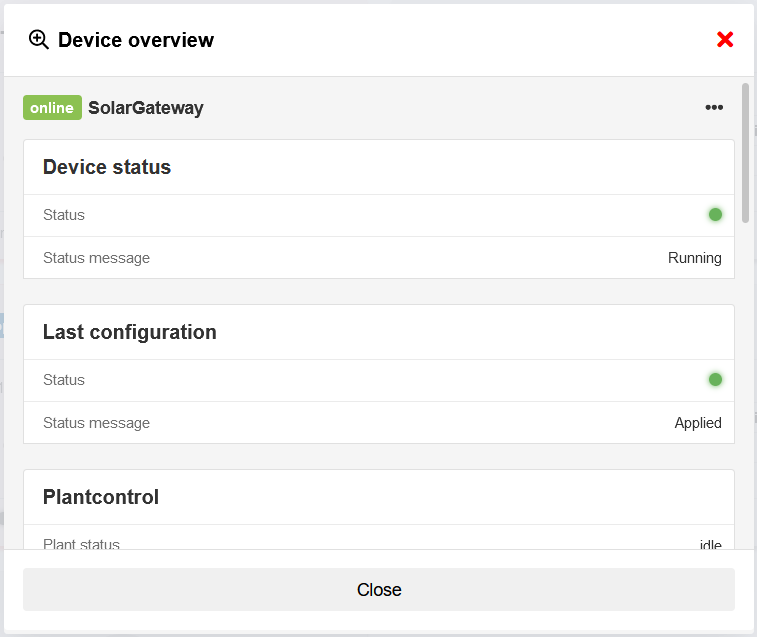Click the Plantcontrol section header
The width and height of the screenshot is (757, 637).
(101, 497)
